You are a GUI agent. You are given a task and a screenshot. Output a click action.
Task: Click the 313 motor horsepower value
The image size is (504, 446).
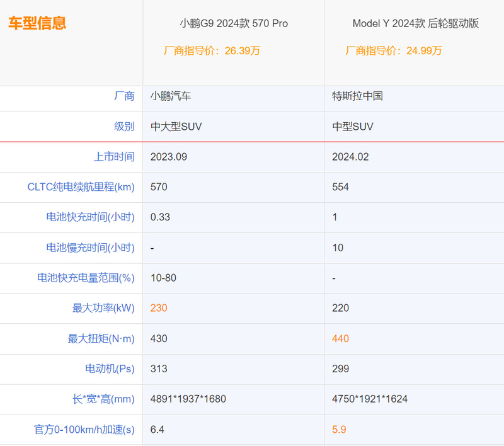click(159, 369)
